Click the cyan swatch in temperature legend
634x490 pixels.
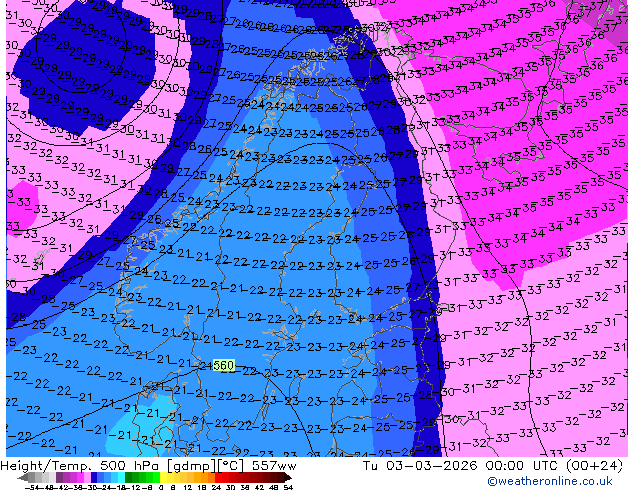[x=121, y=478]
